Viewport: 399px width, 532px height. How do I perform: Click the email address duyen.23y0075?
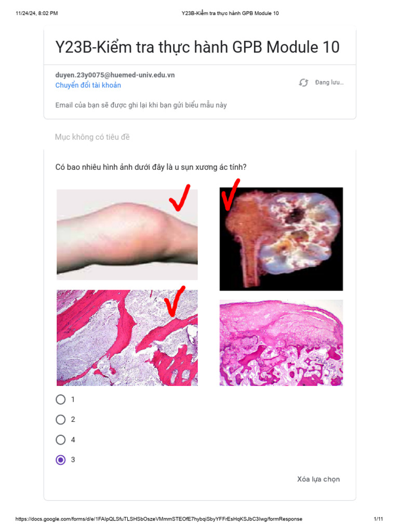(115, 75)
